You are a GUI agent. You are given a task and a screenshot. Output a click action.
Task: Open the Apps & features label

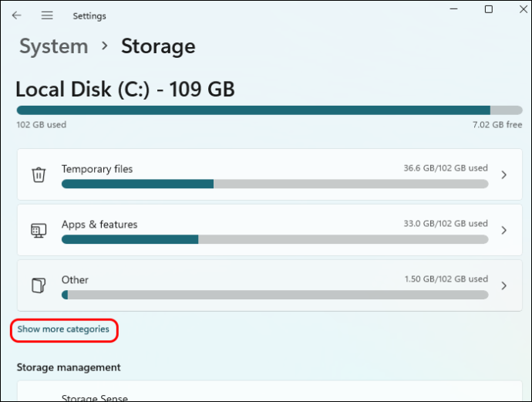[x=99, y=225]
